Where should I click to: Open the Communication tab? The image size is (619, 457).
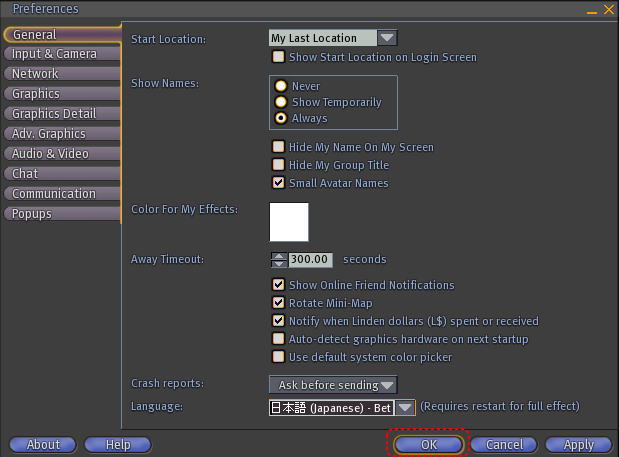tap(62, 194)
